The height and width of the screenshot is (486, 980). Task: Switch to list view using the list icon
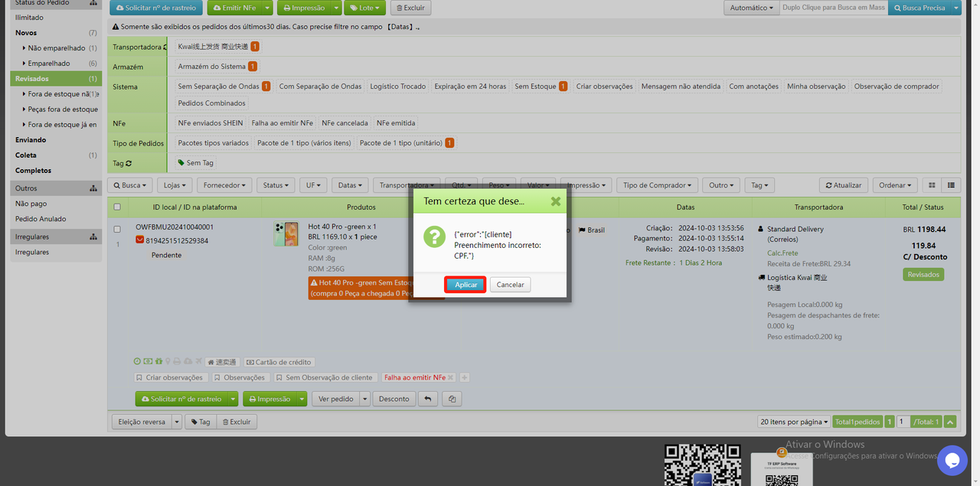[x=952, y=184]
